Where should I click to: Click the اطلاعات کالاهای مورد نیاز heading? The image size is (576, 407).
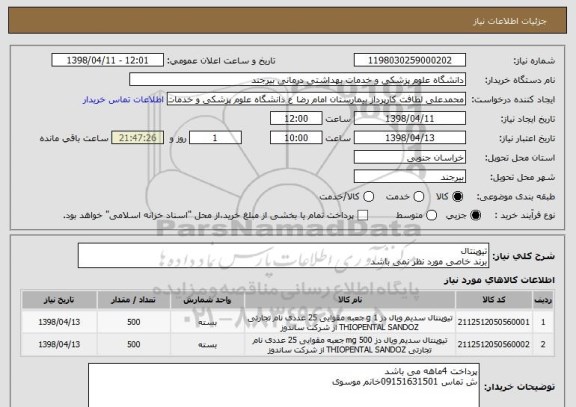point(500,280)
